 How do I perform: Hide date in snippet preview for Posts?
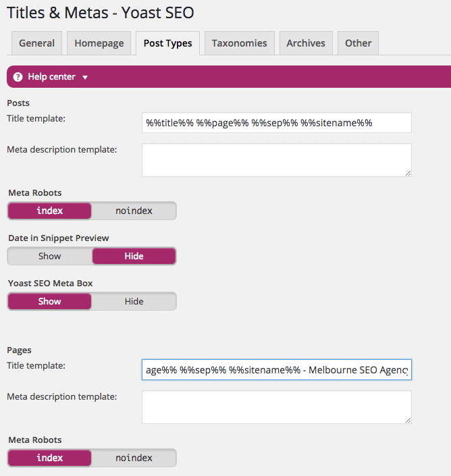134,256
